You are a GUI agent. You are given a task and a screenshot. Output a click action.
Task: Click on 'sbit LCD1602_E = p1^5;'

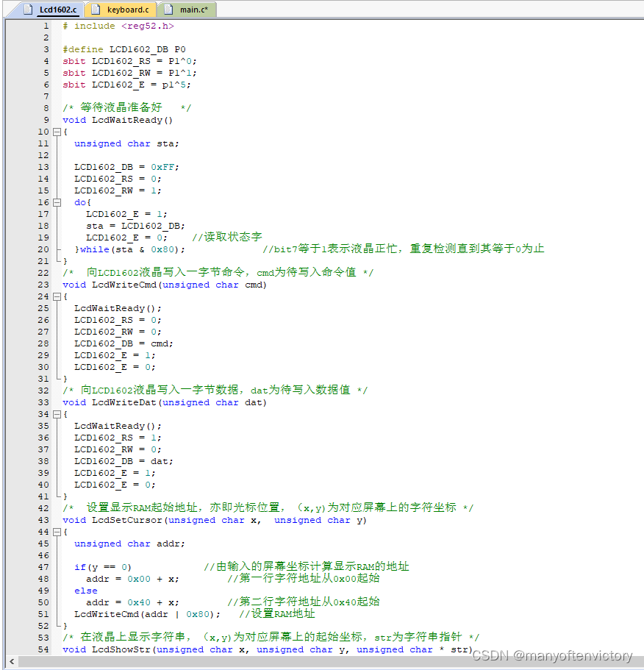[x=126, y=85]
